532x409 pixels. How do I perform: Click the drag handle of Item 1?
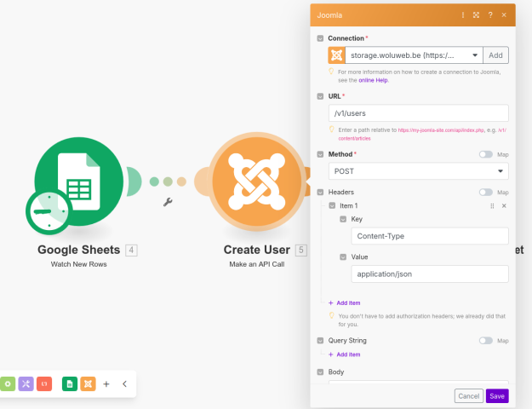[x=492, y=206]
